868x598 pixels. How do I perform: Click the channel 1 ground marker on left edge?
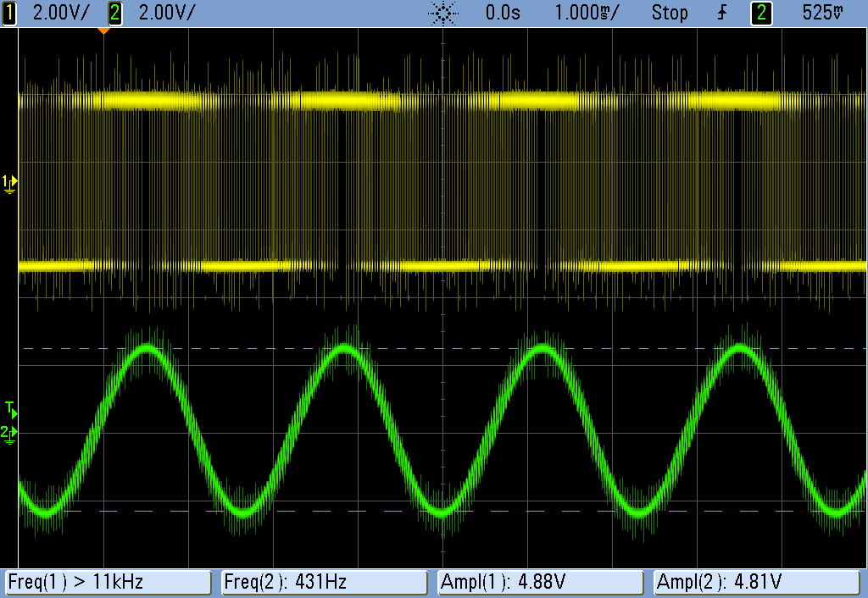click(x=9, y=181)
